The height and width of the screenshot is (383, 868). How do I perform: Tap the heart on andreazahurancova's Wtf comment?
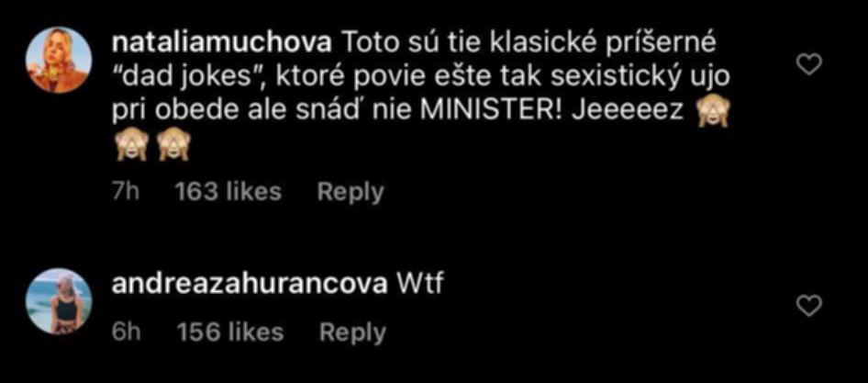(x=808, y=306)
